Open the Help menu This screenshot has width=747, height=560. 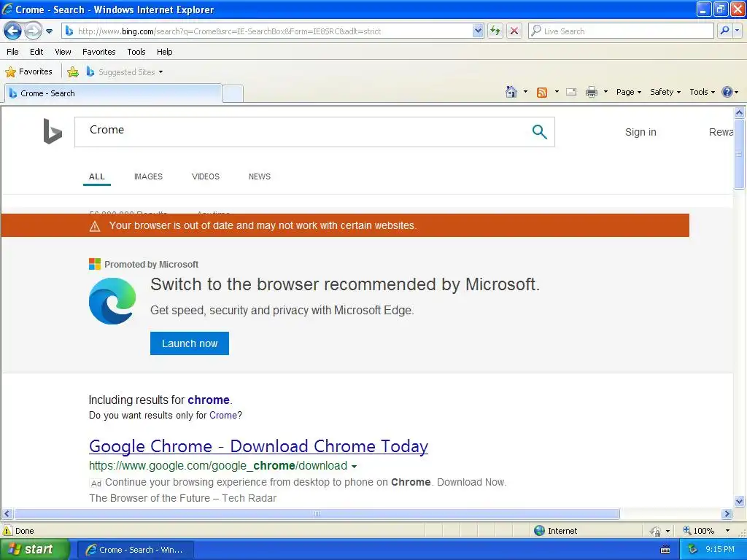point(164,52)
